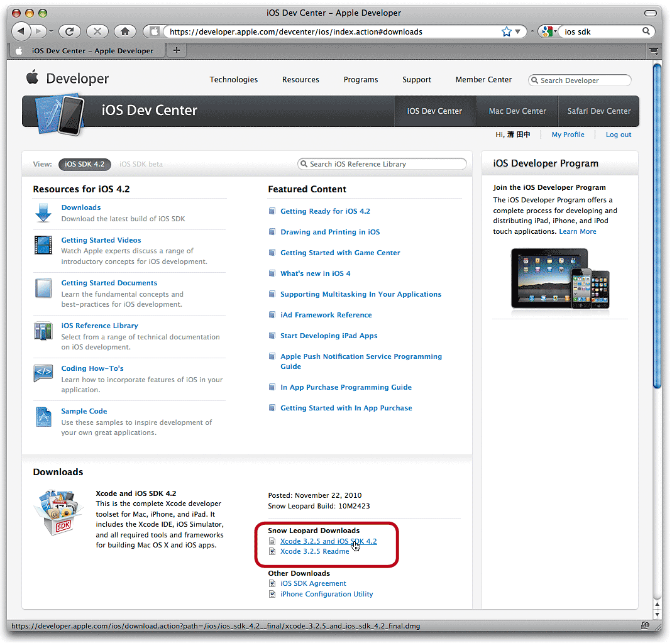Go to Member Center

tap(483, 80)
